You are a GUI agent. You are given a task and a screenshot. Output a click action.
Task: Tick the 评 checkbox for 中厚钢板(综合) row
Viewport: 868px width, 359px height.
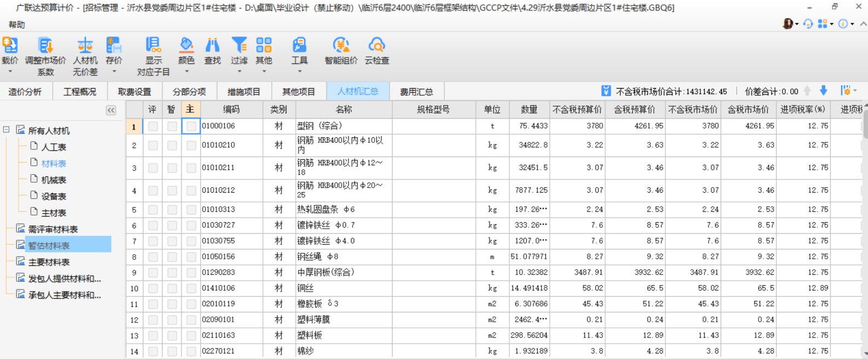coord(153,273)
